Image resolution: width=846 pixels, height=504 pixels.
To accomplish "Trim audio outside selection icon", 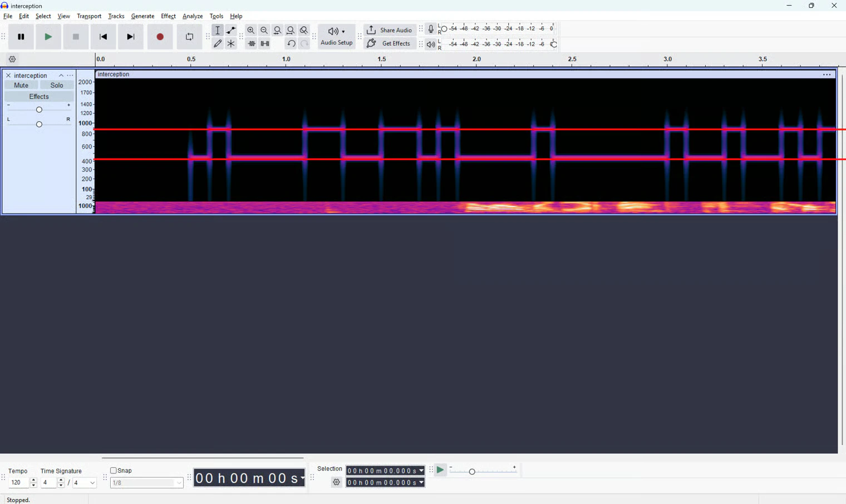I will (252, 44).
